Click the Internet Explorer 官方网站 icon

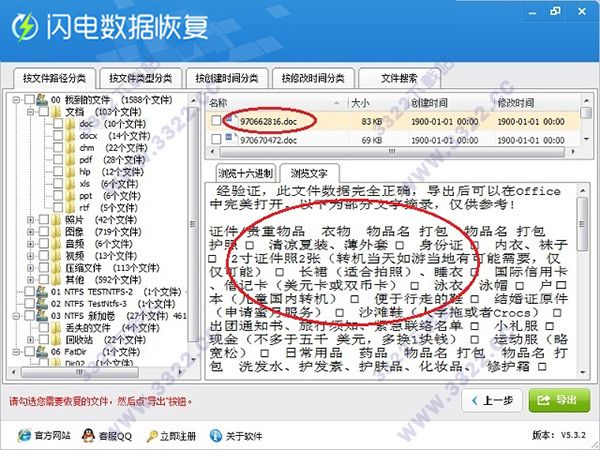24,435
